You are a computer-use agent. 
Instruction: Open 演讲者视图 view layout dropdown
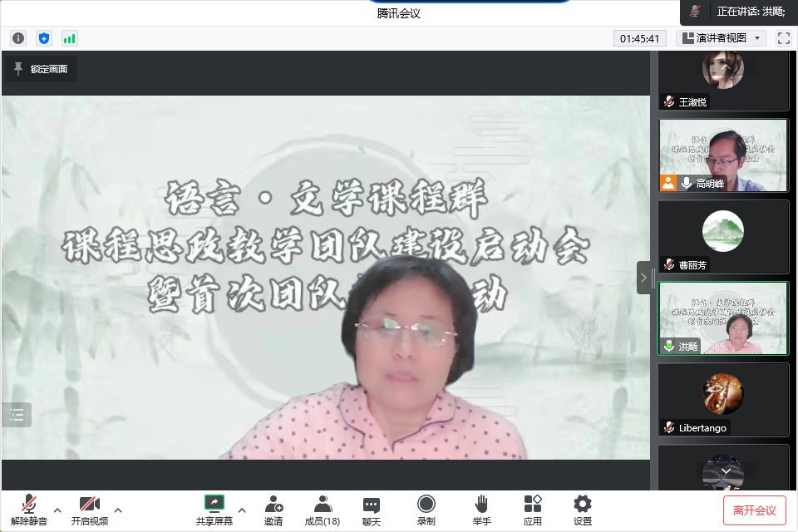pyautogui.click(x=721, y=38)
